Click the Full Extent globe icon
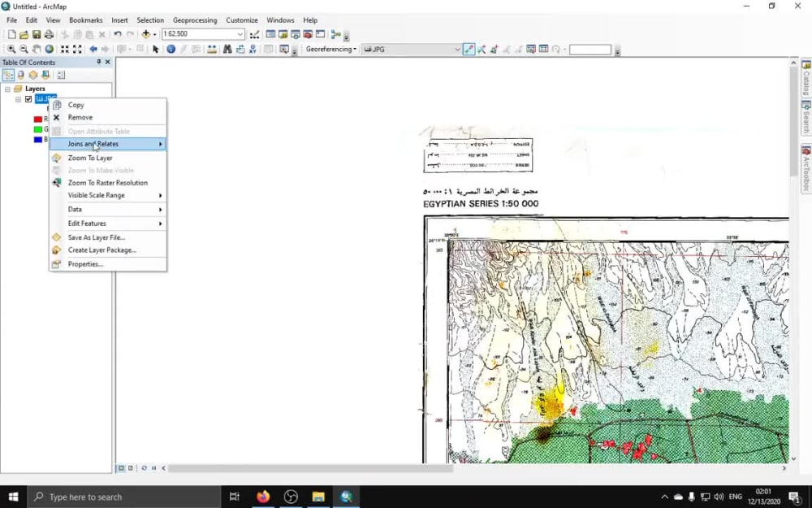812x508 pixels. click(50, 49)
